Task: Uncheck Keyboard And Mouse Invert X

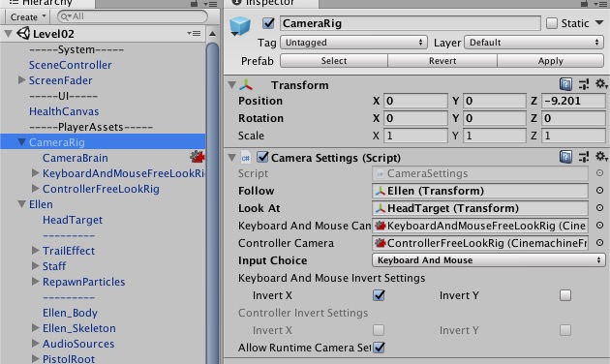Action: [379, 295]
